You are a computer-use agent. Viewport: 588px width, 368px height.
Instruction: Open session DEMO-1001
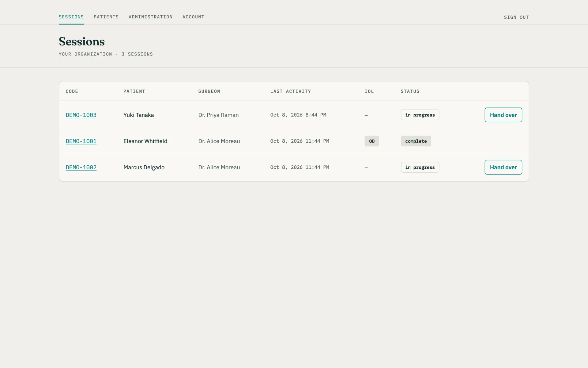coord(81,141)
